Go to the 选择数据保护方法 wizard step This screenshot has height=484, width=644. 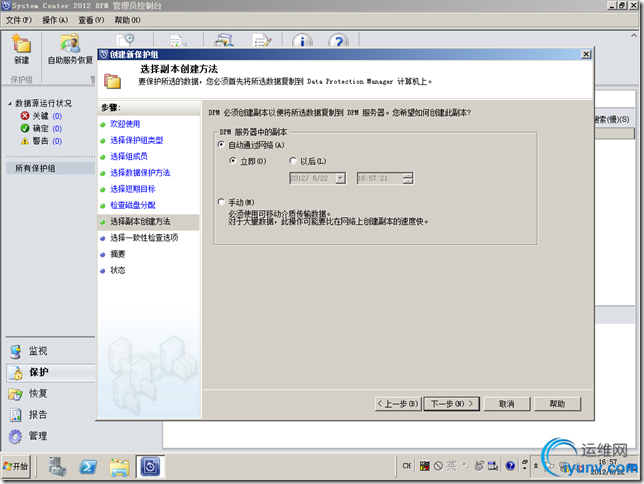click(140, 173)
